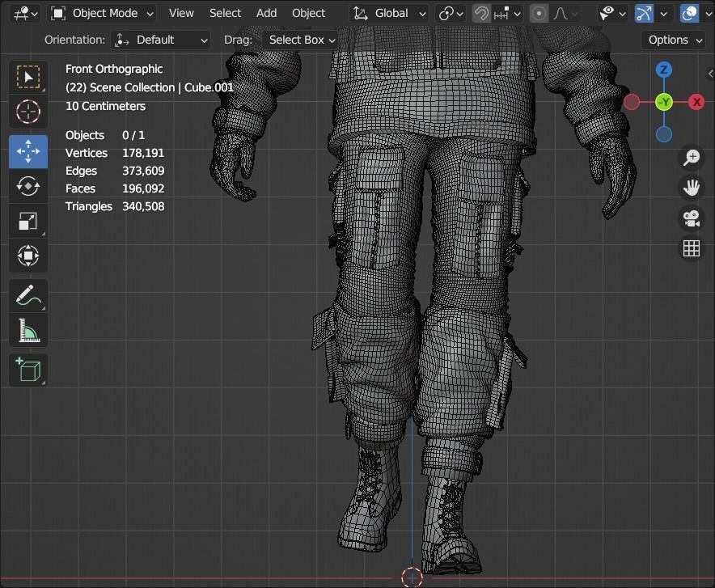Click the Objects 0 / 1 statistic
The image size is (715, 588).
(x=105, y=135)
